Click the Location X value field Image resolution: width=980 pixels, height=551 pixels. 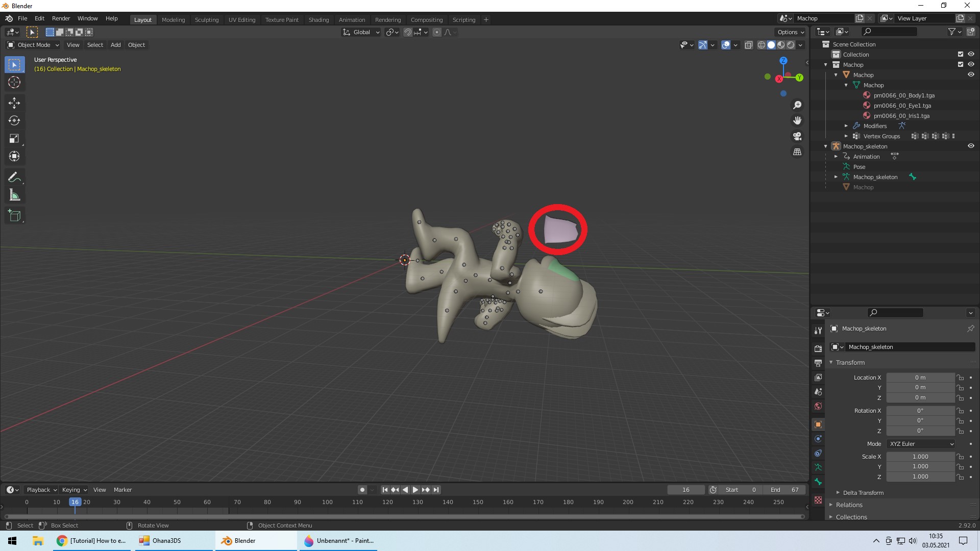pos(920,378)
